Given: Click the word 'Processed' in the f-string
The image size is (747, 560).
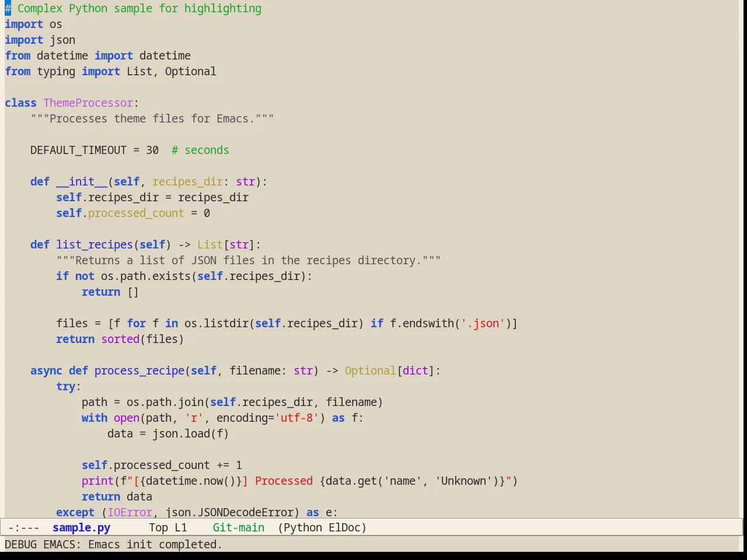Looking at the screenshot, I should click(x=284, y=481).
